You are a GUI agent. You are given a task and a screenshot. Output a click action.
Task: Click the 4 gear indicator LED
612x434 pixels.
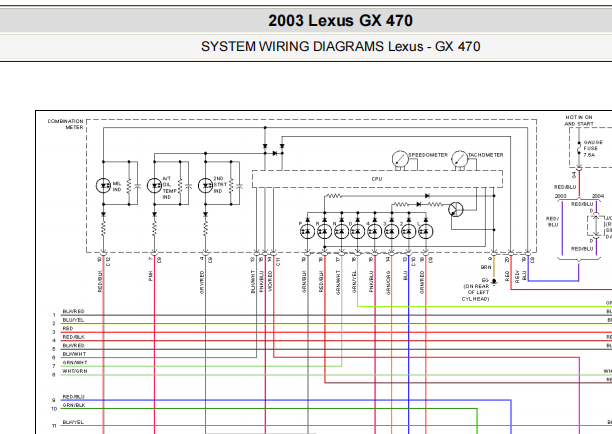tap(375, 232)
